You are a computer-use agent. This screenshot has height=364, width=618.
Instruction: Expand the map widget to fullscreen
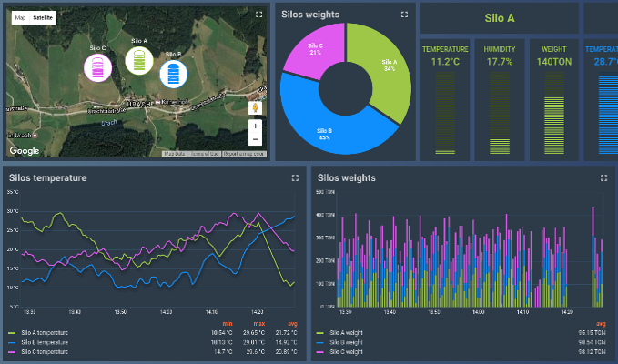[x=259, y=15]
